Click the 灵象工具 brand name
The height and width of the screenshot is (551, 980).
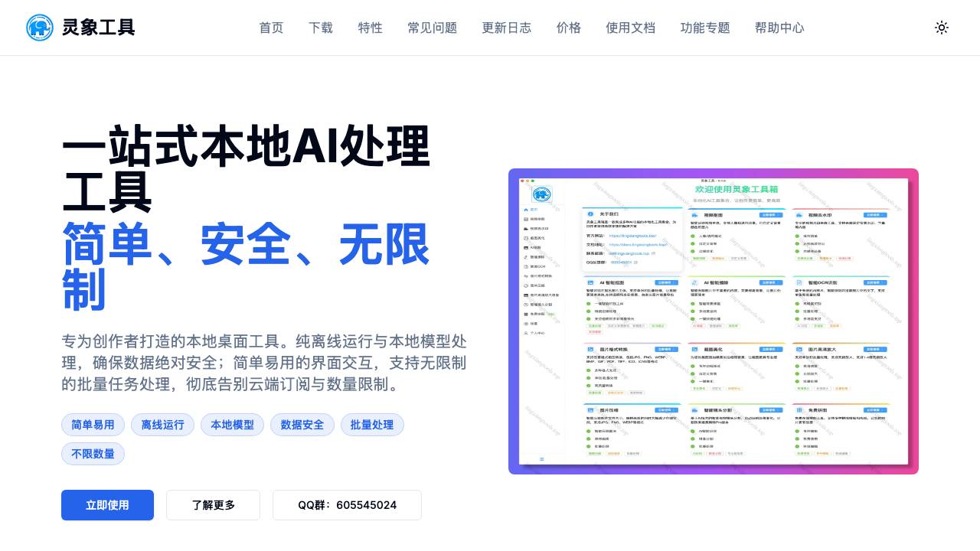coord(98,28)
